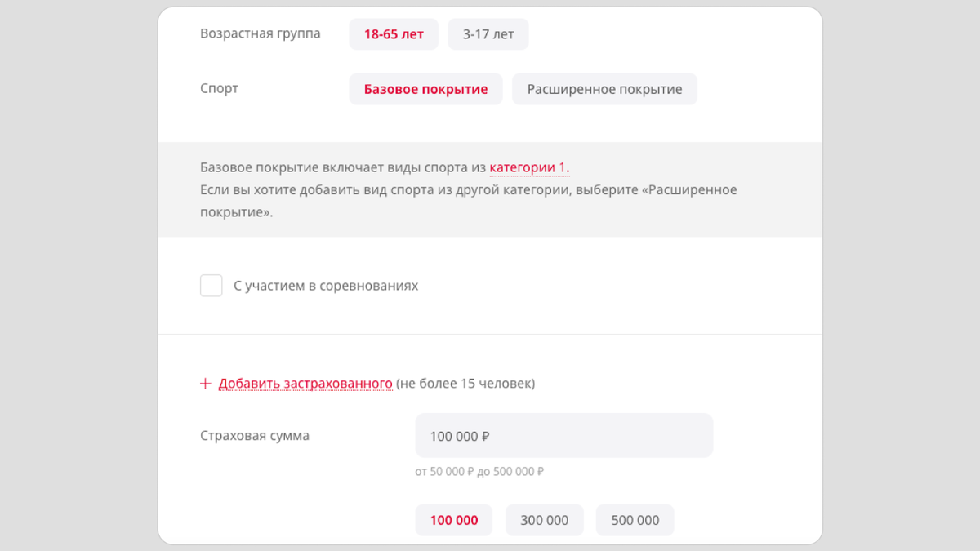Switch back to '18-65 лет' age group

pyautogui.click(x=394, y=33)
